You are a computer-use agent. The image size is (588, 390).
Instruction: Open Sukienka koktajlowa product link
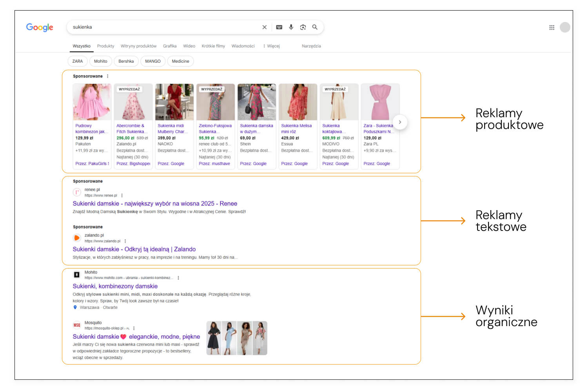coord(334,129)
